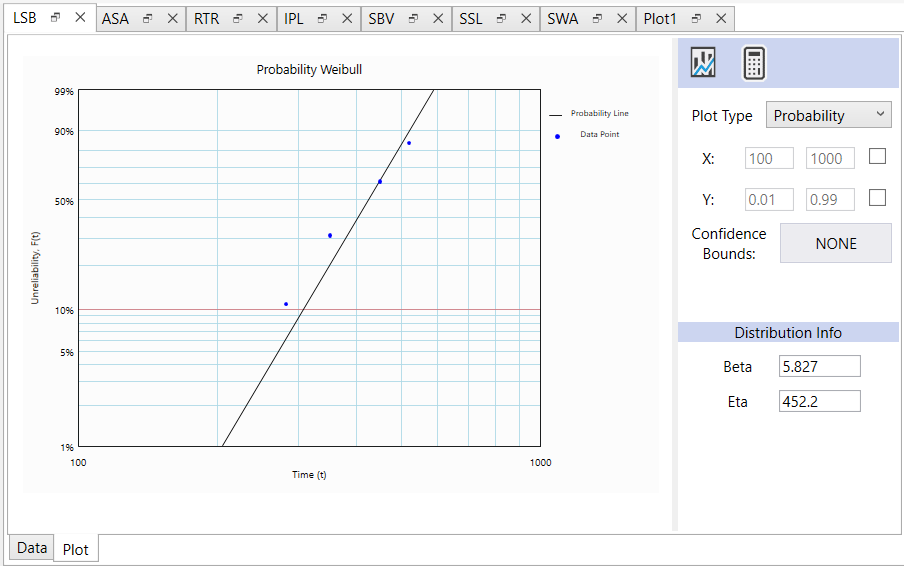This screenshot has height=566, width=904.
Task: Close the RTR tab
Action: click(262, 18)
